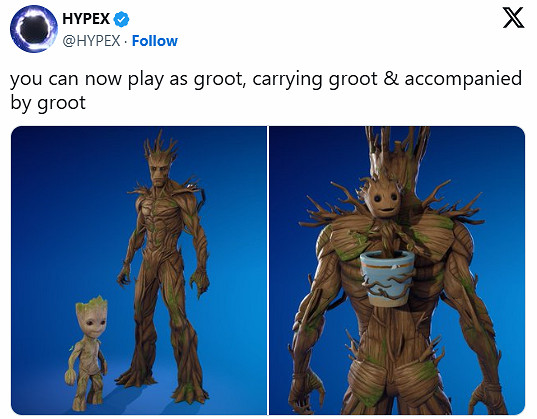
Task: Click the blue flower pot
Action: coord(388,278)
